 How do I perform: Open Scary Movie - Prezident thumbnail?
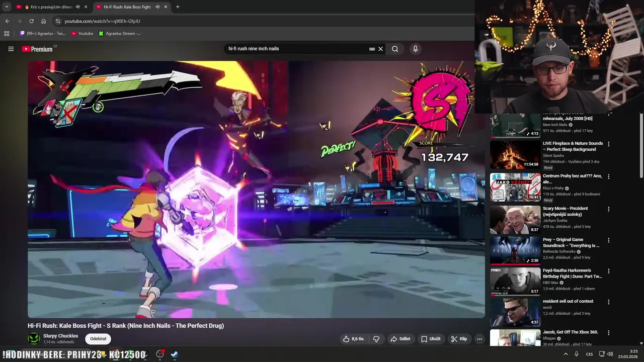[x=515, y=220]
